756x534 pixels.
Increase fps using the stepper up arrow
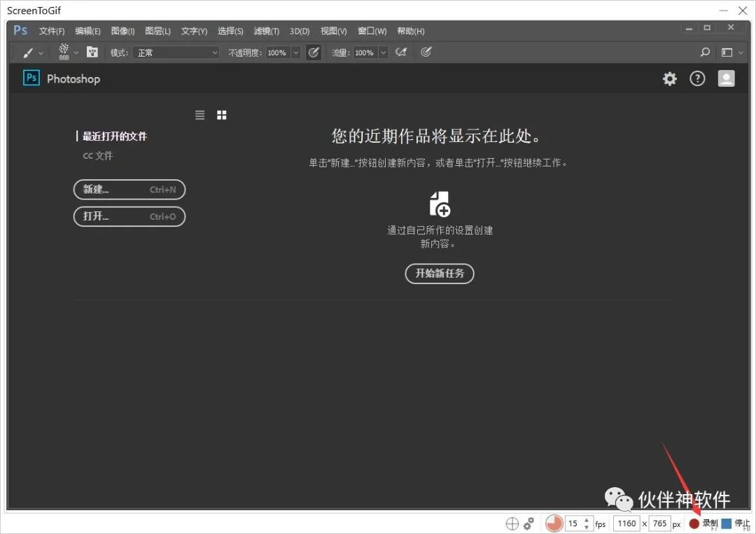[586, 519]
